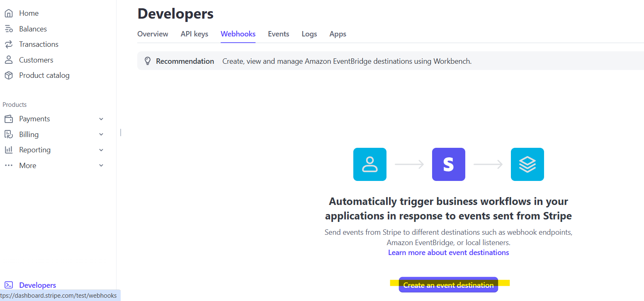Viewport: 644px width, 301px height.
Task: Click the More ellipsis icon
Action: (8, 165)
